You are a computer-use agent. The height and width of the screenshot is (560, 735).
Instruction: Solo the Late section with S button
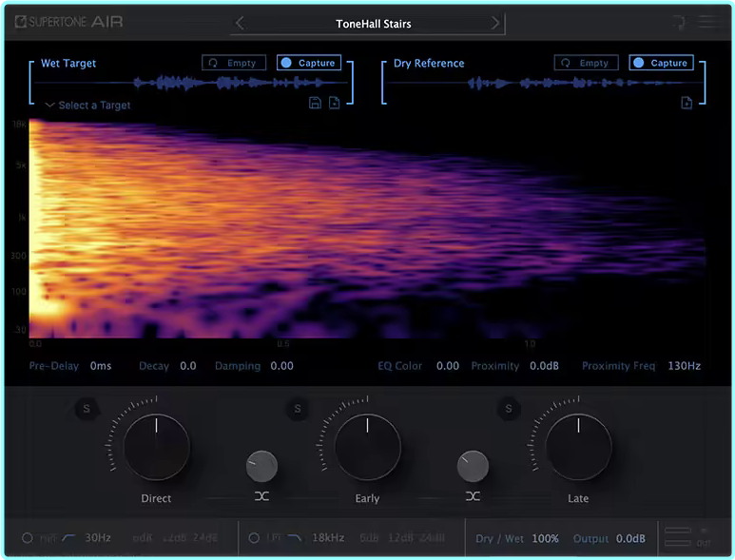[509, 409]
